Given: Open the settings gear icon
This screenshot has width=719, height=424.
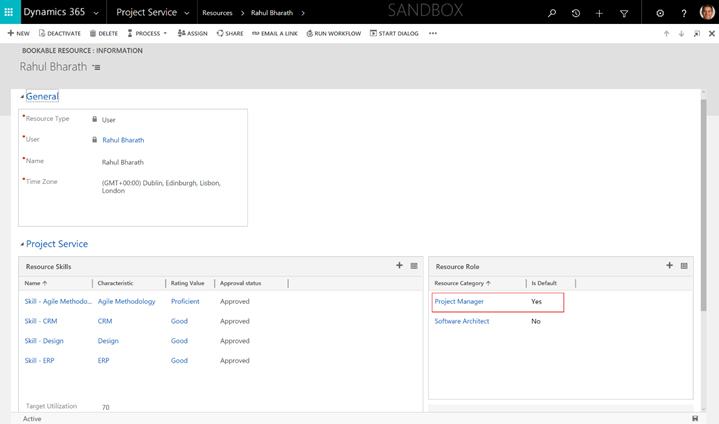Looking at the screenshot, I should click(660, 13).
